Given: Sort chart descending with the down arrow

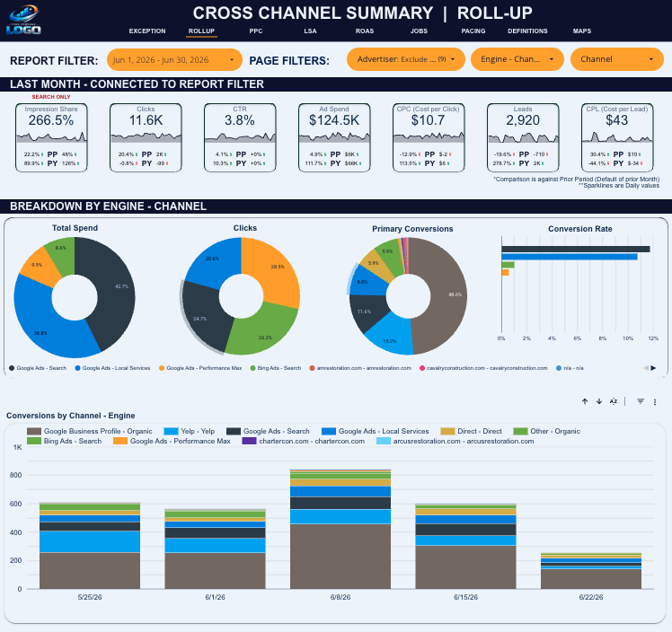Looking at the screenshot, I should point(598,401).
